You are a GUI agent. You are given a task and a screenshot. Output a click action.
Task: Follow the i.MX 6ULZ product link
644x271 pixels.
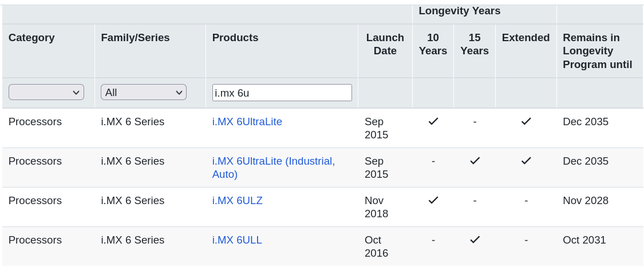coord(238,201)
